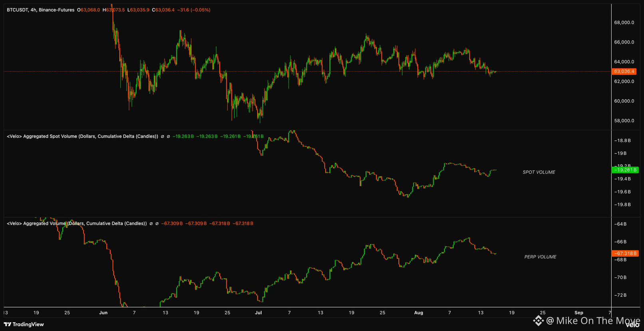Click the 66,000.0 price axis label
The width and height of the screenshot is (644, 331).
point(624,42)
